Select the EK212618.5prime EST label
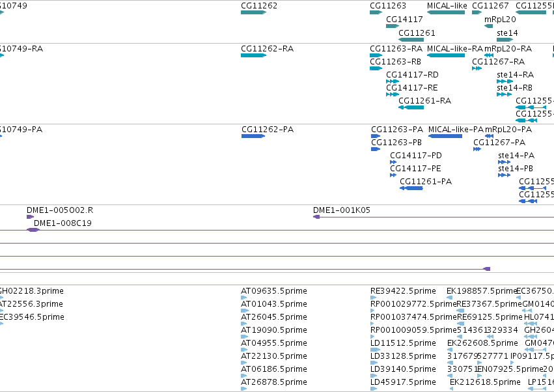 coord(485,382)
